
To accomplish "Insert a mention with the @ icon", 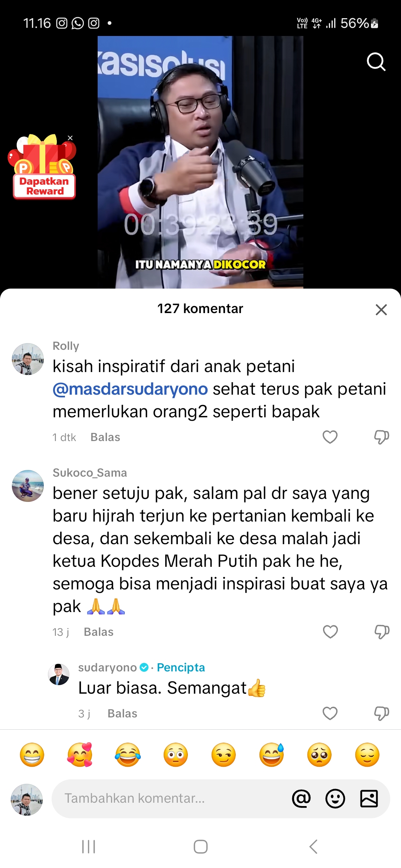I will point(301,798).
